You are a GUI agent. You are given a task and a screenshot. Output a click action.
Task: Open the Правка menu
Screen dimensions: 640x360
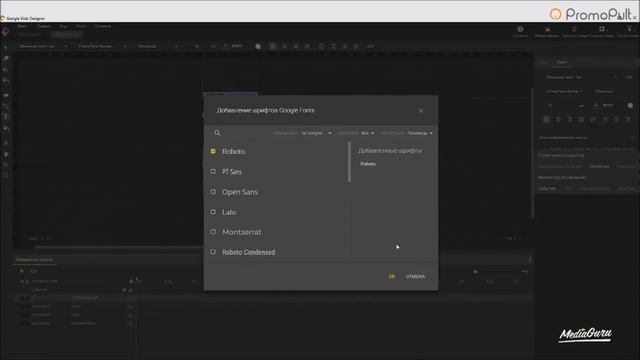(x=44, y=26)
